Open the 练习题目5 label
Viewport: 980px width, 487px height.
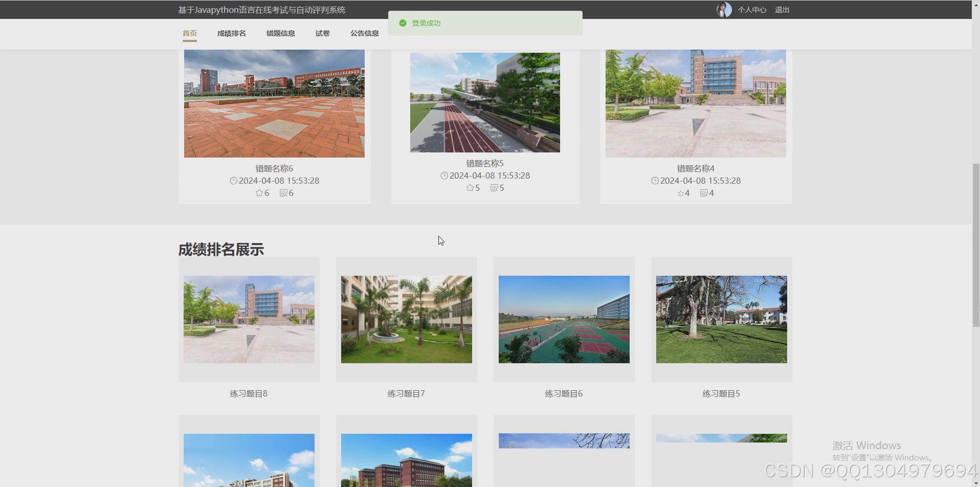tap(721, 393)
